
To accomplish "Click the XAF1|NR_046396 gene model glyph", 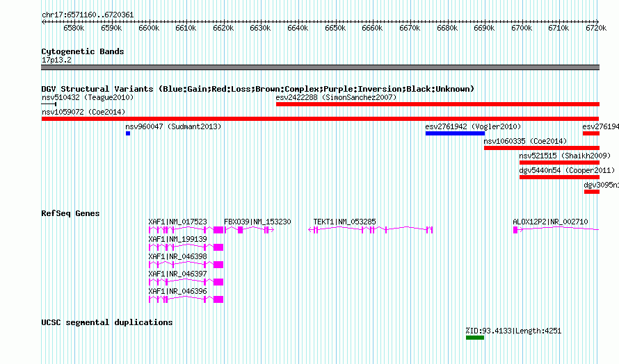I will 186,299.
